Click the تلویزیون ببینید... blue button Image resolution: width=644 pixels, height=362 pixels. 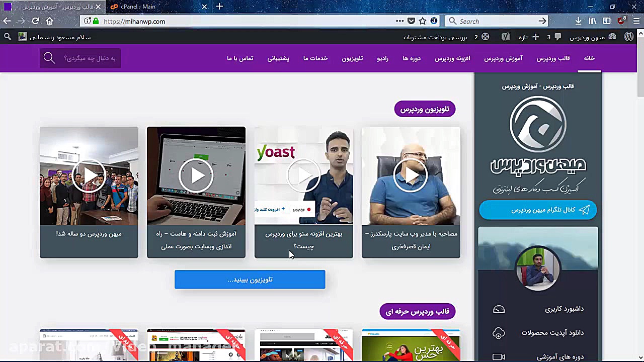250,280
